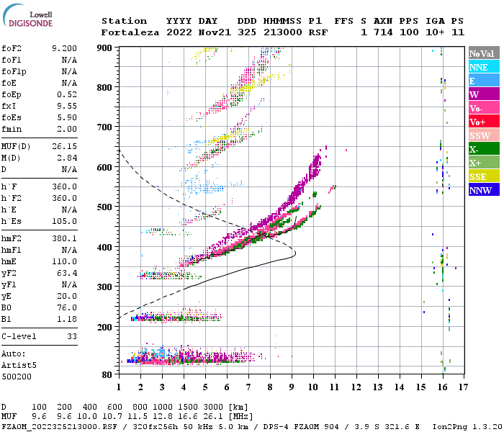The height and width of the screenshot is (432, 504).
Task: Click the MUF 12.8 table value
Action: tap(163, 417)
